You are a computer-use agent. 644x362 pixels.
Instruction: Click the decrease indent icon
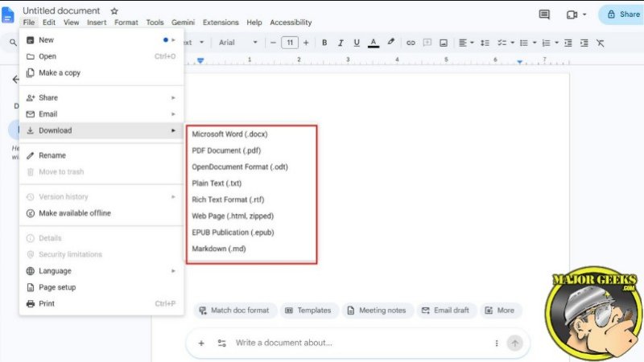pyautogui.click(x=568, y=43)
